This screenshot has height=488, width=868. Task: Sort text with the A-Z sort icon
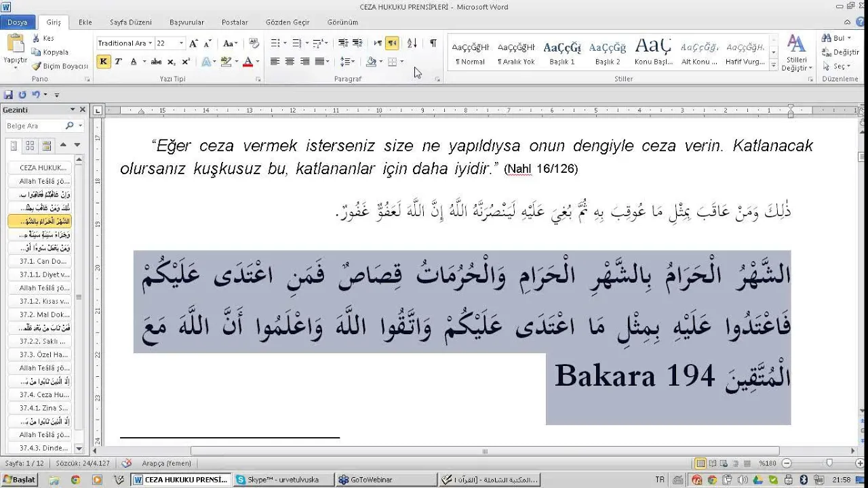pyautogui.click(x=412, y=43)
